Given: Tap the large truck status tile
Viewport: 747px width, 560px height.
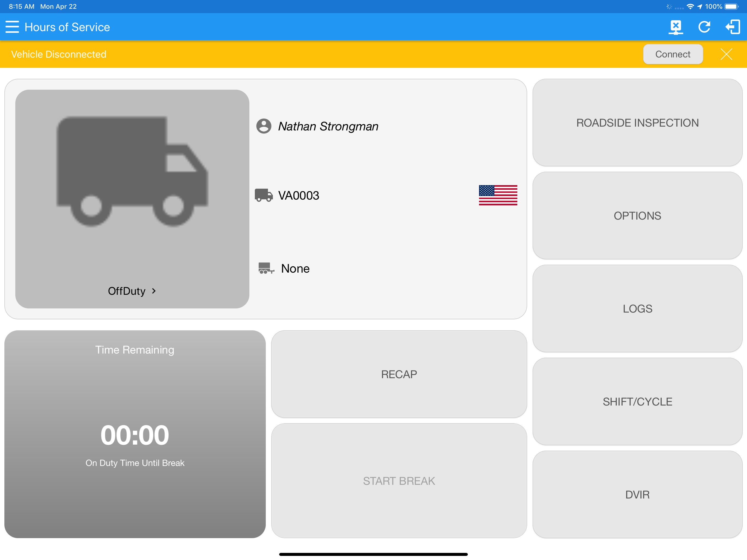Looking at the screenshot, I should pyautogui.click(x=132, y=199).
